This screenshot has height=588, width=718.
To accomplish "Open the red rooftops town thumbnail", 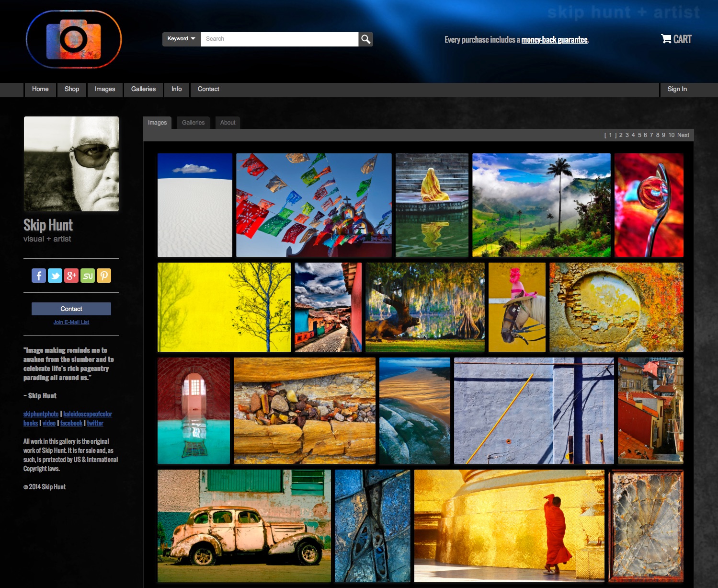I will (x=650, y=411).
